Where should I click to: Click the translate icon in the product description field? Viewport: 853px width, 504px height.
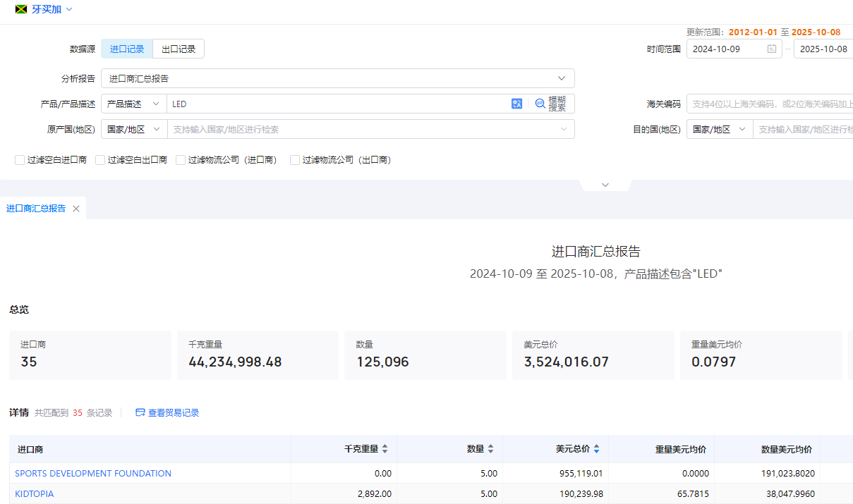tap(517, 104)
